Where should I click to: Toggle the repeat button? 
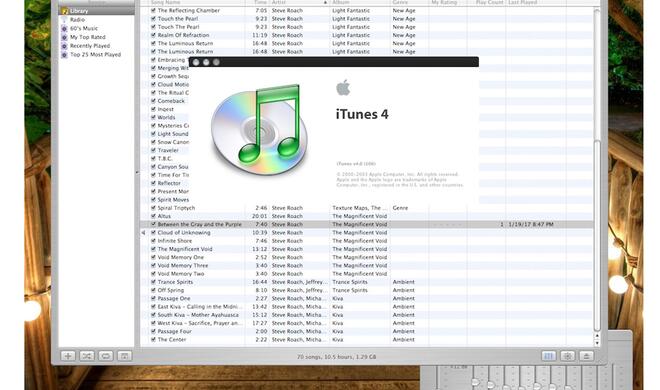coord(106,356)
